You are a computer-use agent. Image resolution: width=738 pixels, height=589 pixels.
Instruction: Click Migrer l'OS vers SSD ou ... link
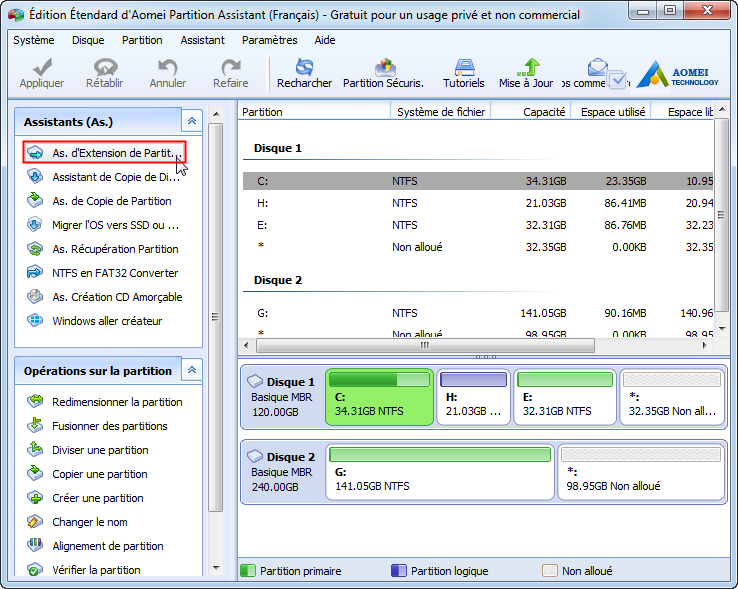point(115,225)
